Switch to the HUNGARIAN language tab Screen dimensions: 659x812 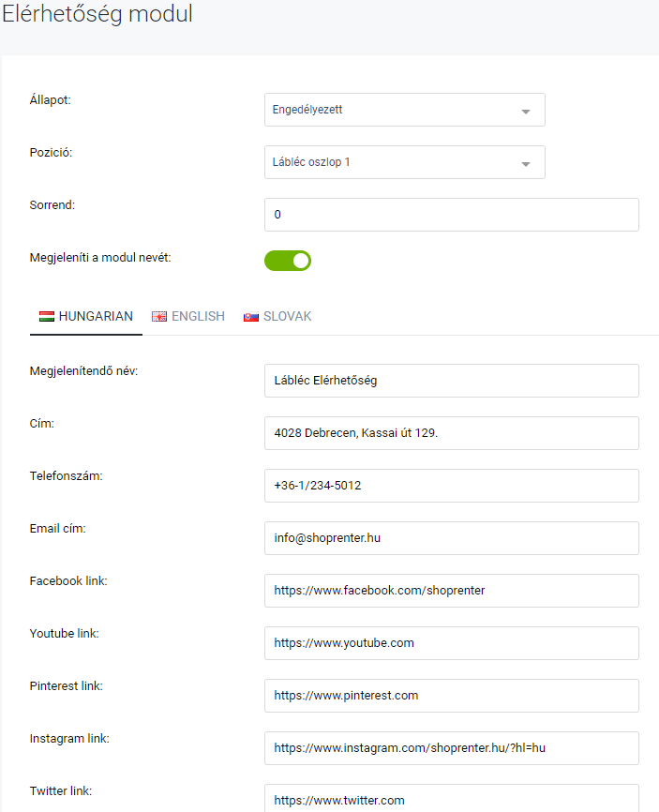coord(95,317)
